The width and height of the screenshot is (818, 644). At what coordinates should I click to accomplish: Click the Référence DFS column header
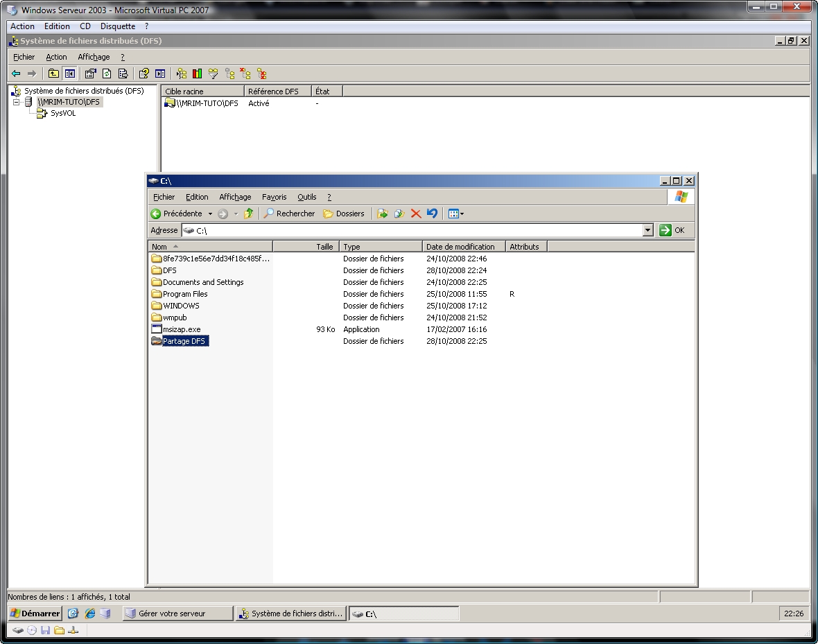tap(277, 92)
